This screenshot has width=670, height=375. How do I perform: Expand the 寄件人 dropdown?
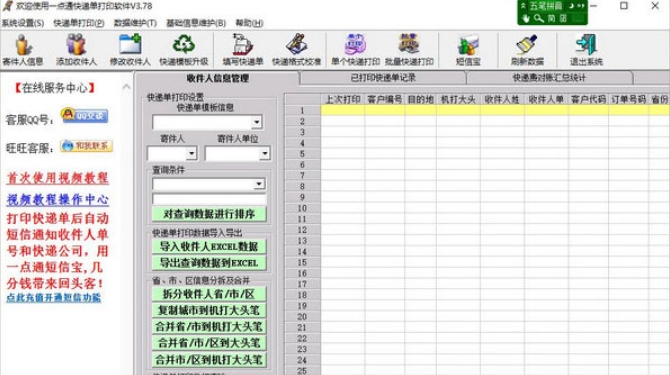tap(191, 153)
